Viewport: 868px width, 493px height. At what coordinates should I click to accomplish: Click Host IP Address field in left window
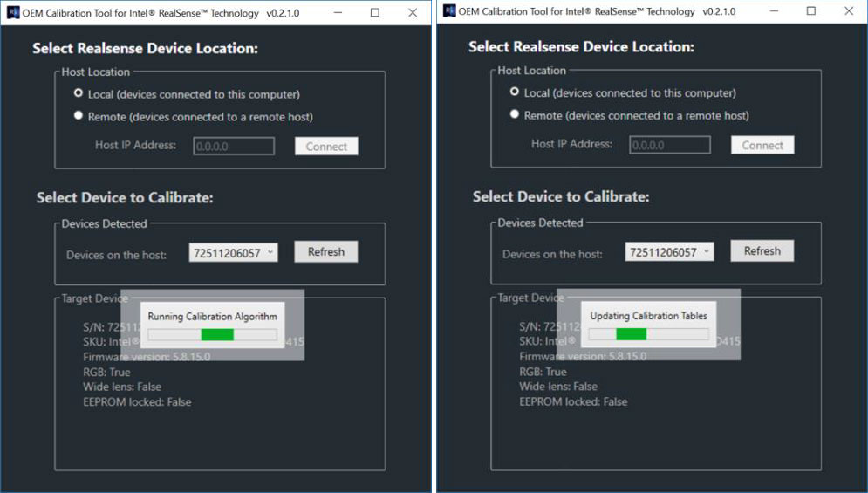click(234, 147)
